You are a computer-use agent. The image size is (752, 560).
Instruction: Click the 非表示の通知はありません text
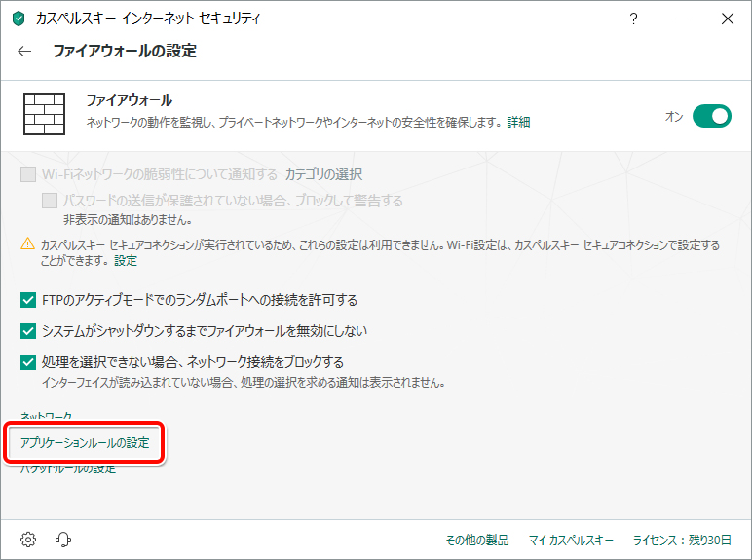tap(128, 220)
